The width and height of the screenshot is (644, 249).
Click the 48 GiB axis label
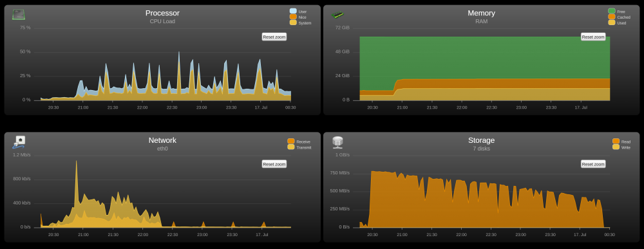(343, 51)
